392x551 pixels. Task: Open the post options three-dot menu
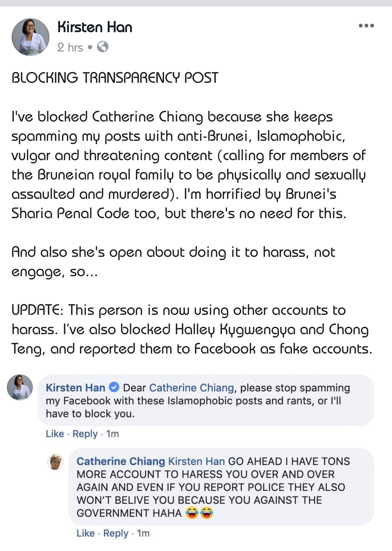(x=366, y=26)
